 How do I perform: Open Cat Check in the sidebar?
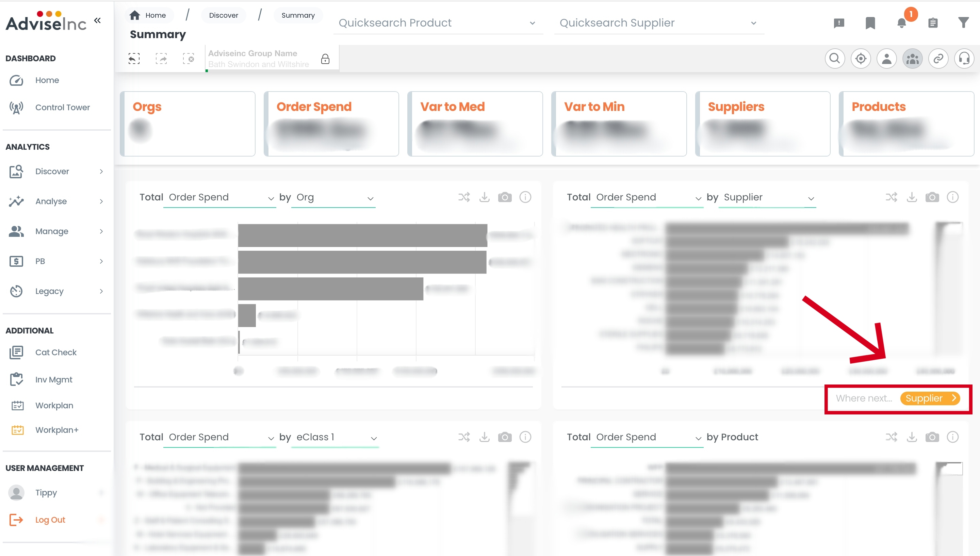56,353
